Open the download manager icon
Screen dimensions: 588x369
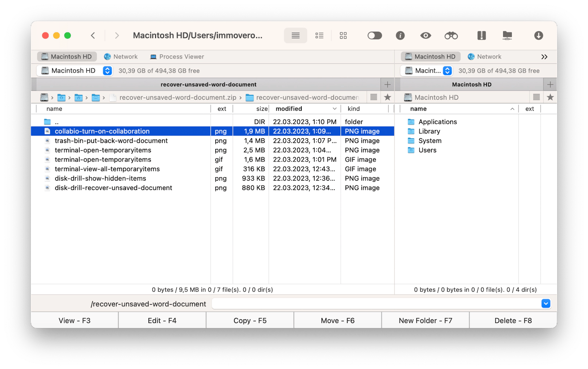(x=539, y=35)
